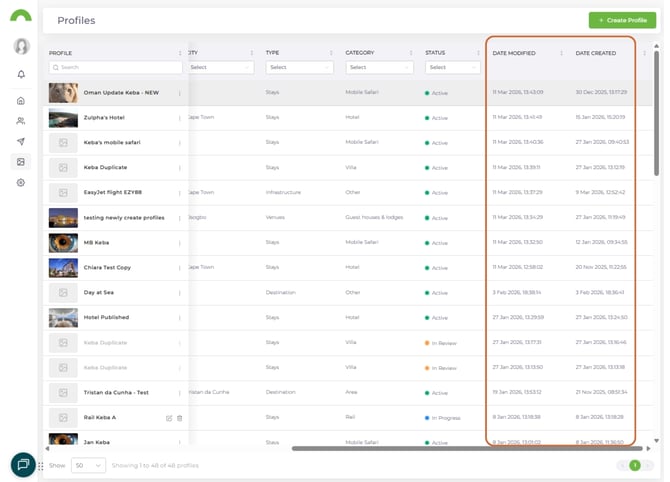Delete Rail Keba A using trash icon
This screenshot has width=670, height=482.
coord(180,417)
